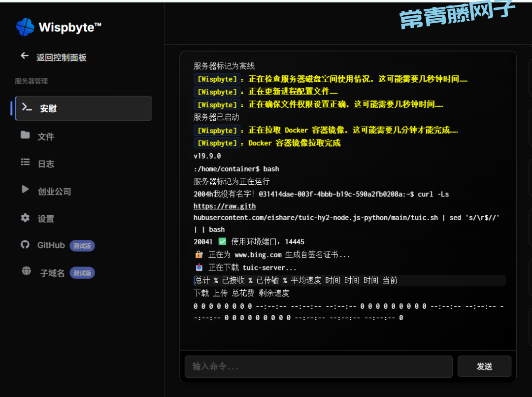Click the Wispbyte blue logo icon
This screenshot has height=397, width=532.
[x=25, y=27]
